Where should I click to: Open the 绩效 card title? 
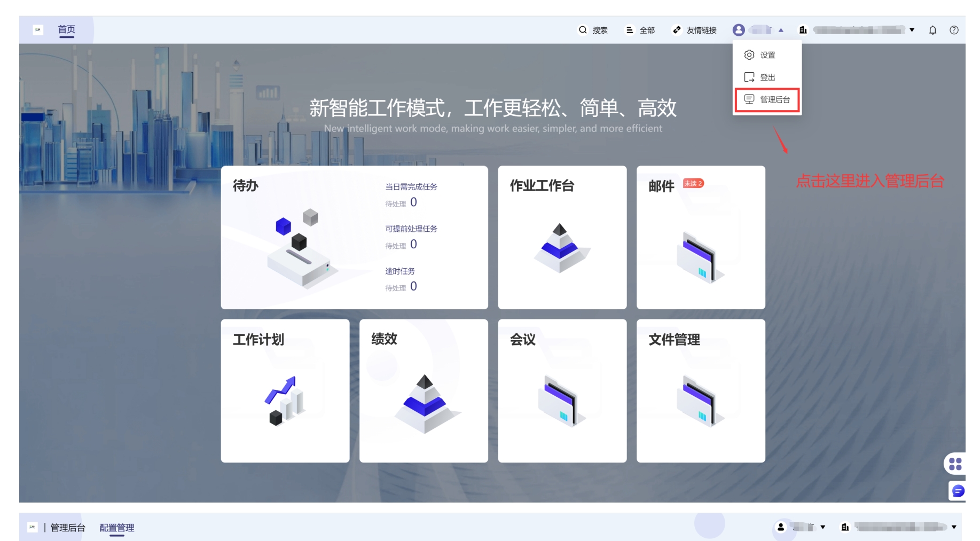click(385, 339)
